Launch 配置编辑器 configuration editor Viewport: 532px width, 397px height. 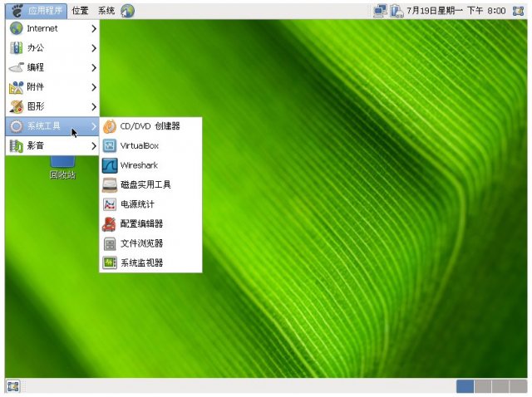click(x=141, y=223)
